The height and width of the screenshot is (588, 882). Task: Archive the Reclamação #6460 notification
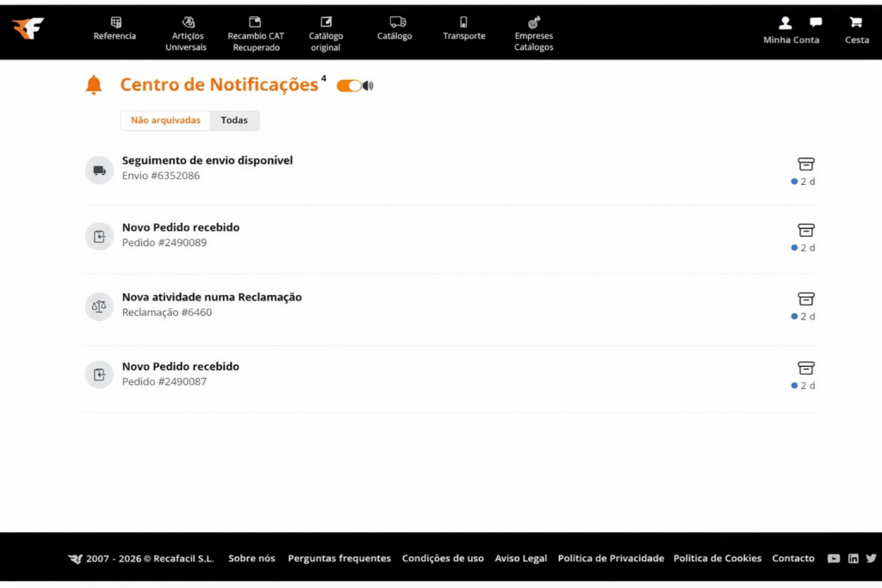pyautogui.click(x=805, y=299)
